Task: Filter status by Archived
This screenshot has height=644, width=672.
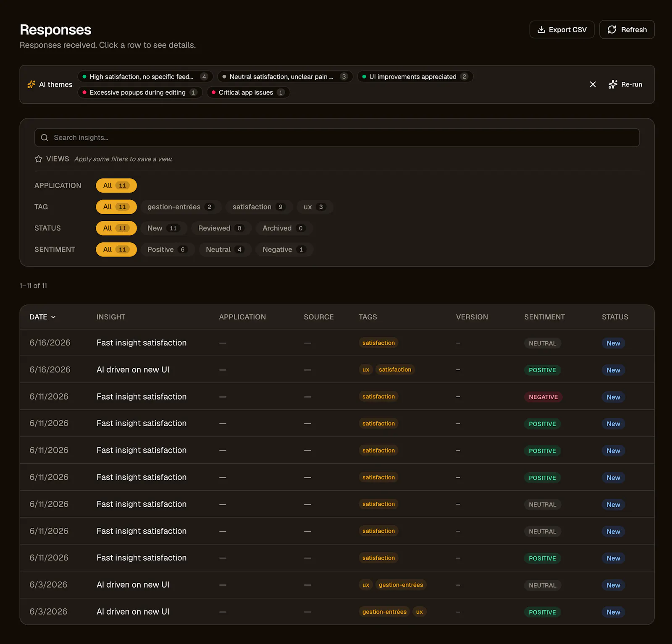Action: [x=284, y=228]
